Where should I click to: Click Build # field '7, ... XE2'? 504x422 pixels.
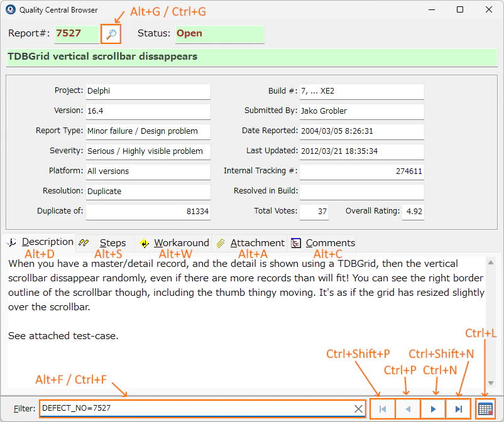(x=362, y=91)
